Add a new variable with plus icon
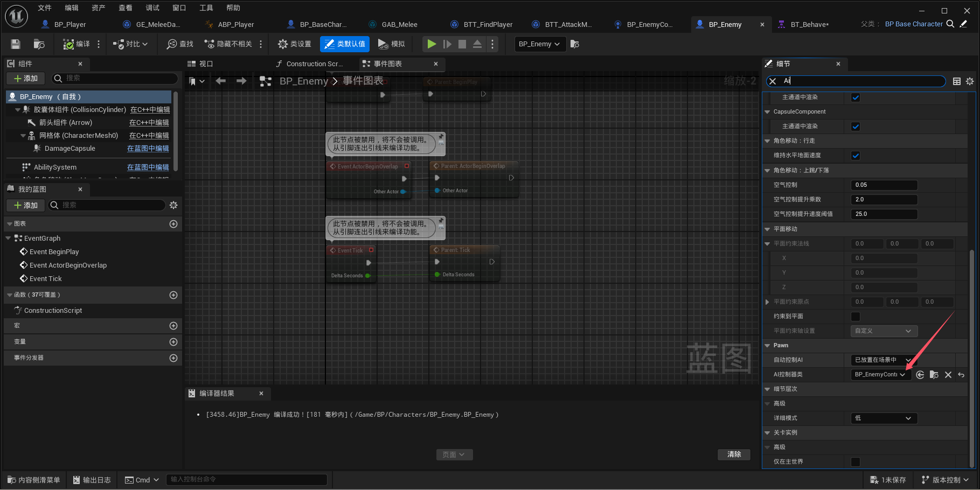Image resolution: width=980 pixels, height=490 pixels. 173,342
